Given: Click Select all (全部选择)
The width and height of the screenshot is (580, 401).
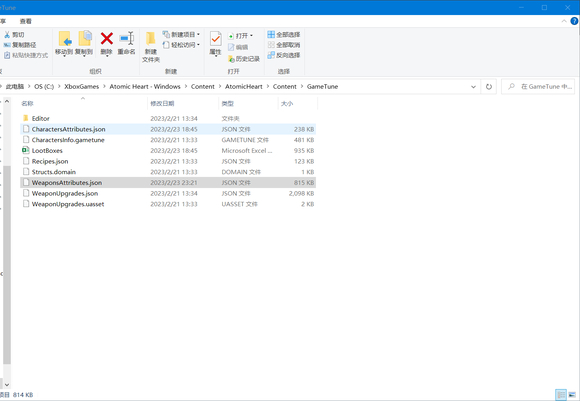Looking at the screenshot, I should point(284,35).
